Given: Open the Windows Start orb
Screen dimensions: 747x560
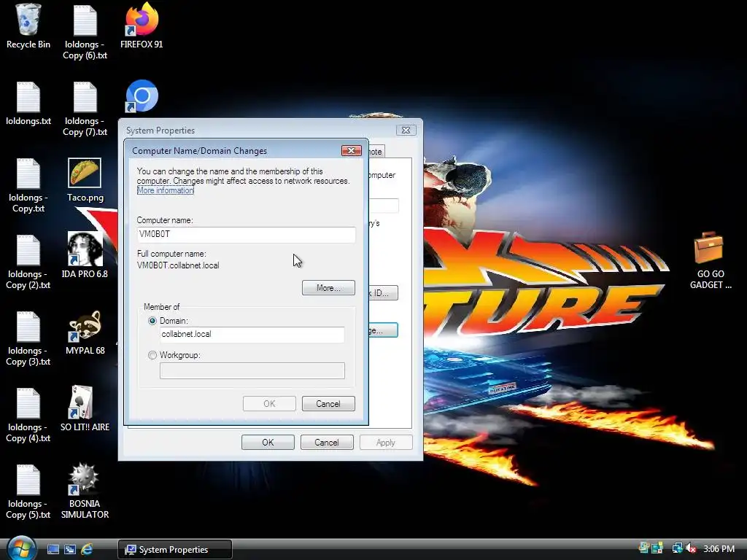Looking at the screenshot, I should pyautogui.click(x=20, y=548).
